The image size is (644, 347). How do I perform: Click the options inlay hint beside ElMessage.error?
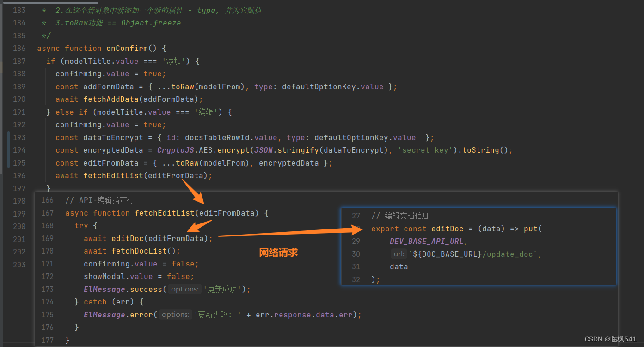pos(175,314)
